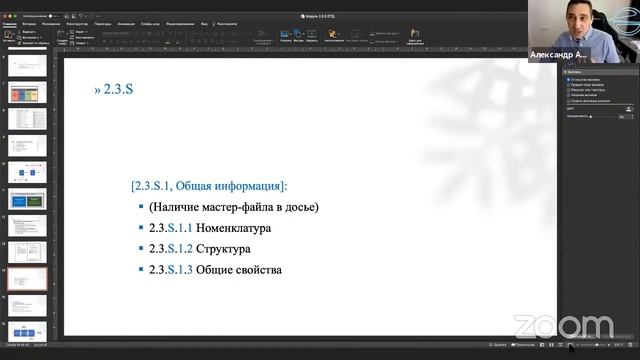Select the Solid fill radio option
640x360 pixels.
tap(569, 80)
